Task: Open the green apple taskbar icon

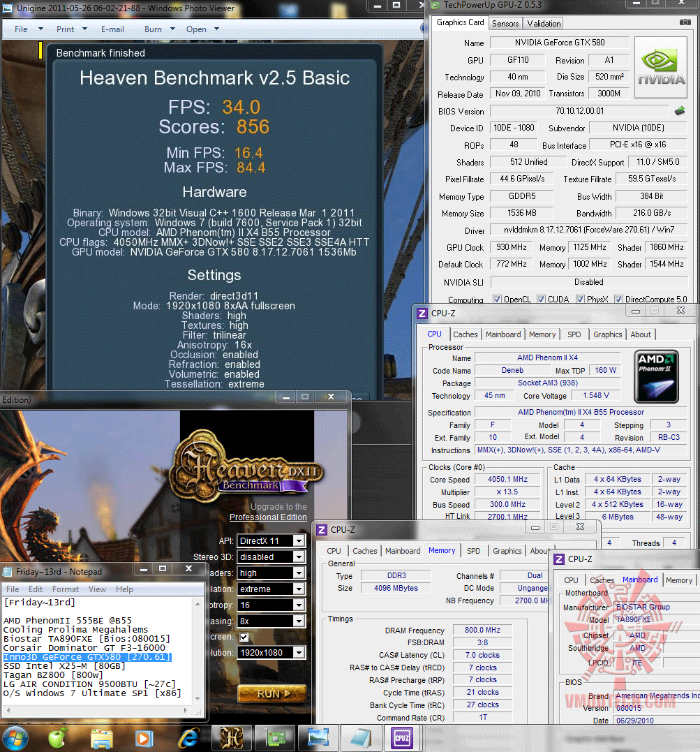Action: click(58, 737)
